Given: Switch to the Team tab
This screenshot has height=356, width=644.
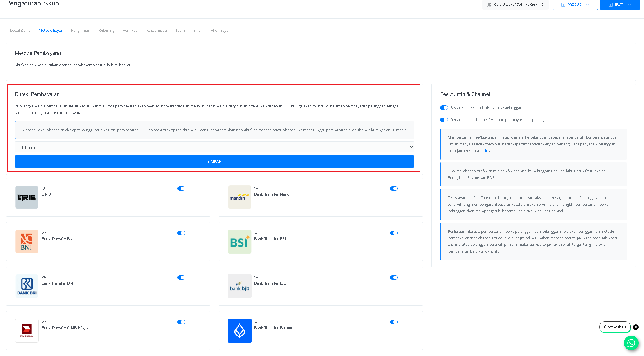Looking at the screenshot, I should pyautogui.click(x=180, y=30).
